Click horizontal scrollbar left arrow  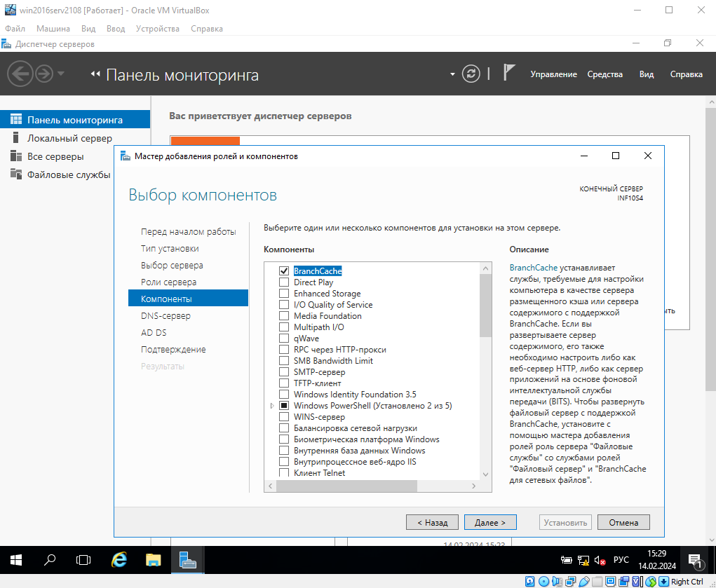pos(270,486)
